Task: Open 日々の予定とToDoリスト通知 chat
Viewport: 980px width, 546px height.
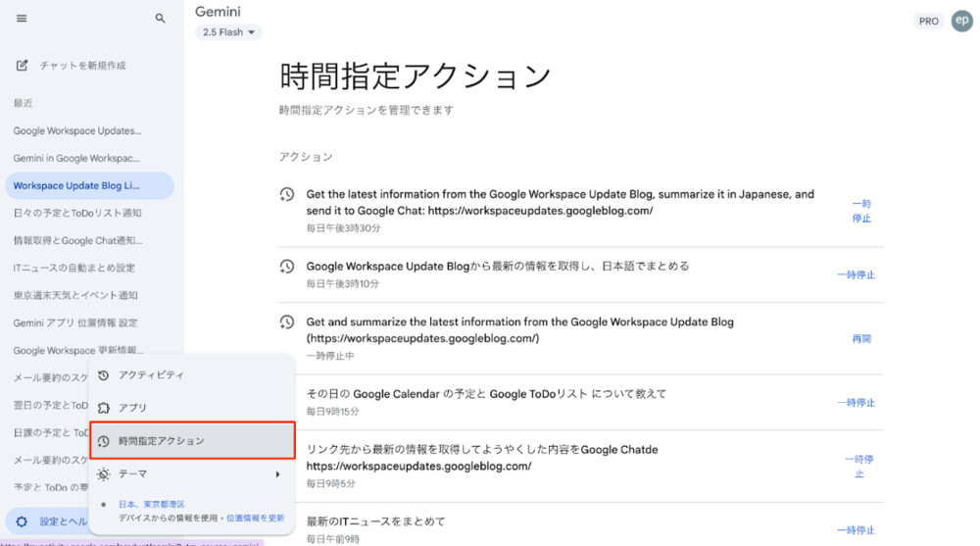Action: [77, 213]
